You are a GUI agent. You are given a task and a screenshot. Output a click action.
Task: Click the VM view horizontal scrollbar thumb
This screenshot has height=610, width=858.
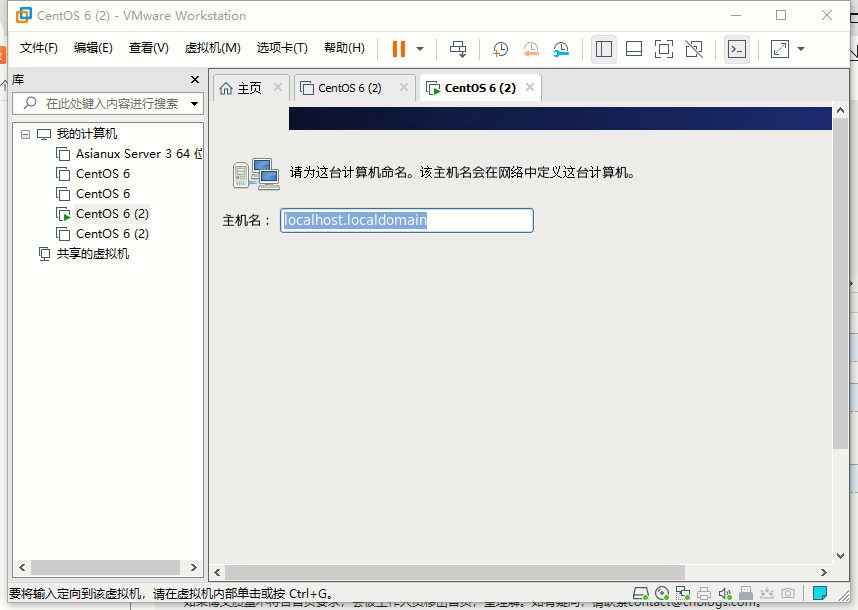455,572
